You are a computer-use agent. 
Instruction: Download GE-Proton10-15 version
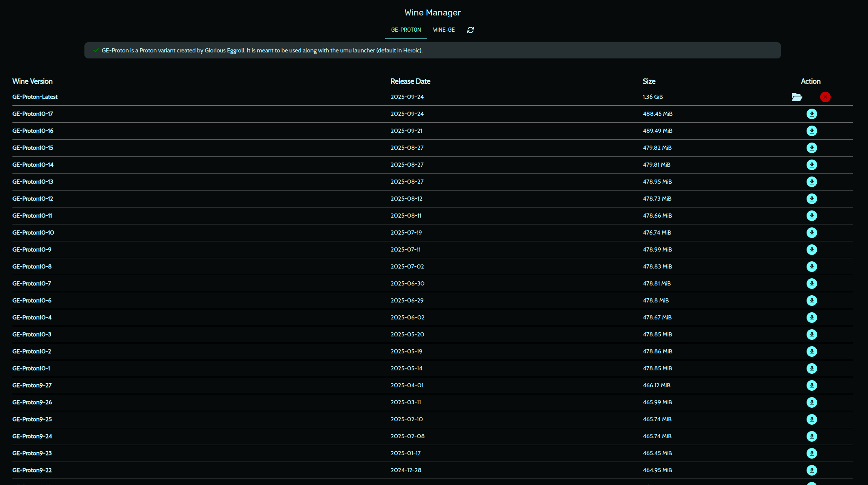click(811, 148)
